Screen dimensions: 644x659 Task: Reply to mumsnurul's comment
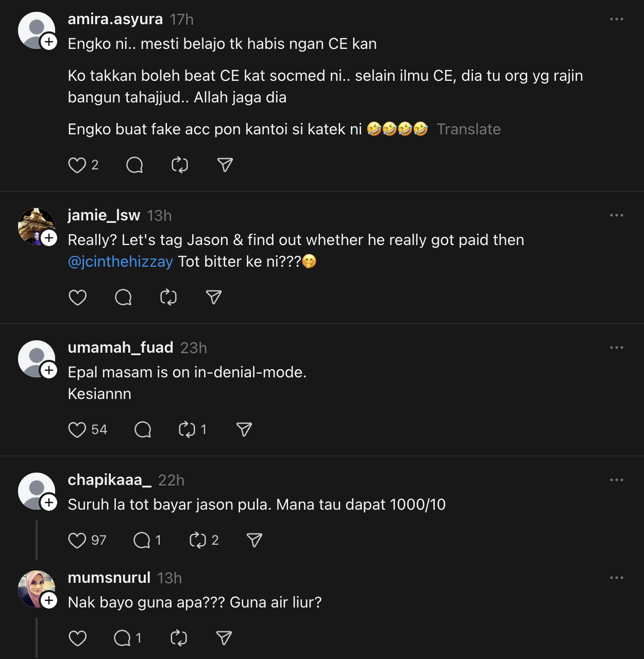(122, 638)
